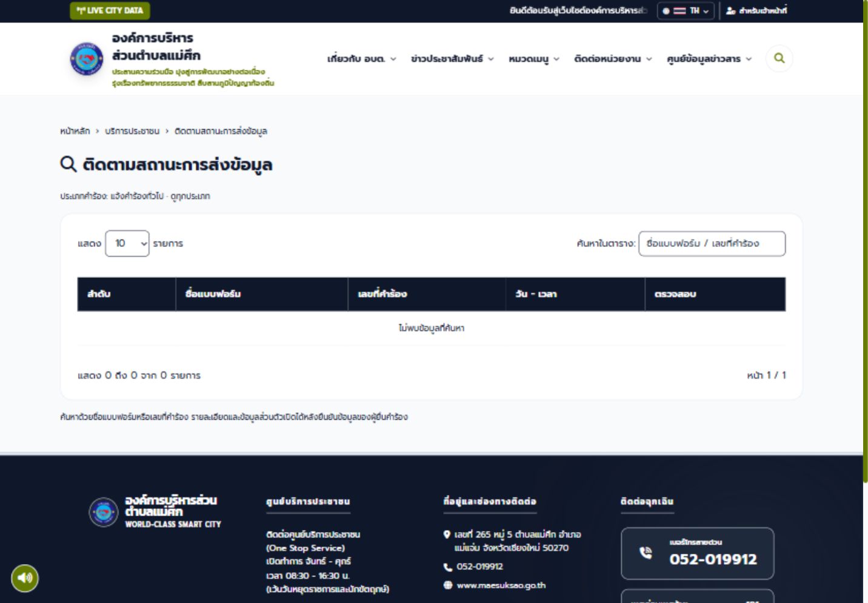This screenshot has width=868, height=603.
Task: Toggle the audio speaker floating button
Action: pos(25,578)
